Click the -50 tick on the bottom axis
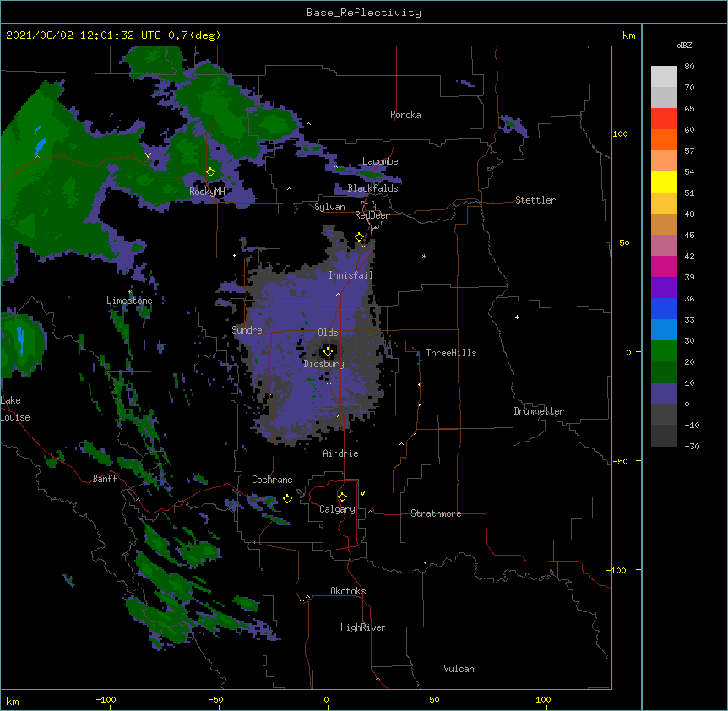 tap(216, 699)
